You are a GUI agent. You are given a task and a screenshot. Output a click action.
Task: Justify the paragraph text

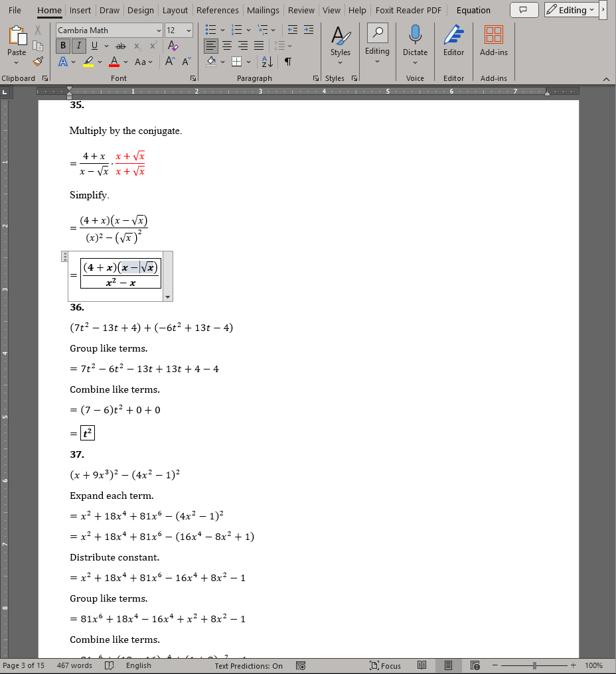pyautogui.click(x=259, y=46)
